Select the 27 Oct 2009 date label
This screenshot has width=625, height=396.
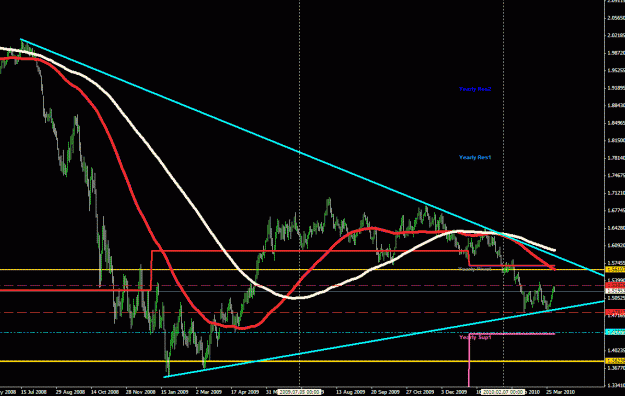pos(420,392)
